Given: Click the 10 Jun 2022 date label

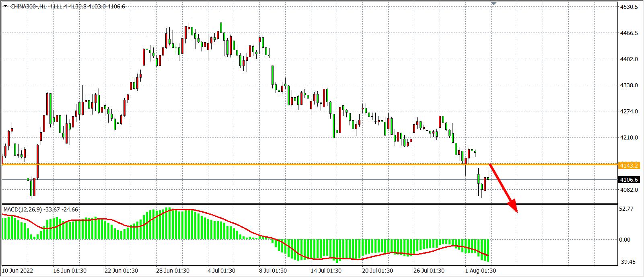Looking at the screenshot, I should [x=18, y=271].
